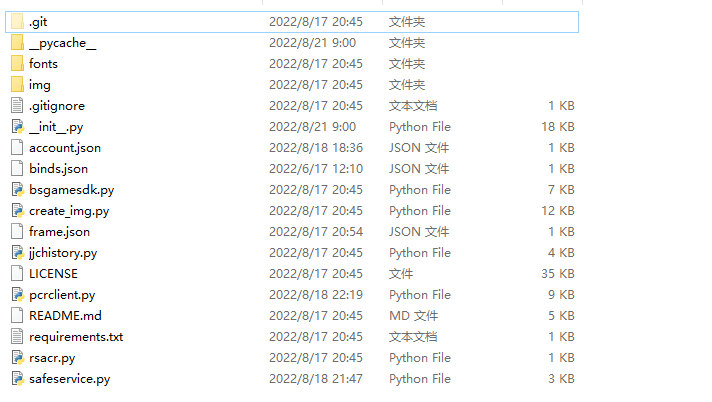Click the img folder name

tap(40, 85)
